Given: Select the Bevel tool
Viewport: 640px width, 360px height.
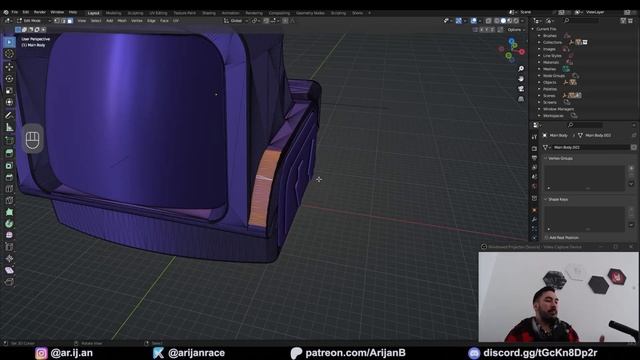Looking at the screenshot, I should (9, 177).
